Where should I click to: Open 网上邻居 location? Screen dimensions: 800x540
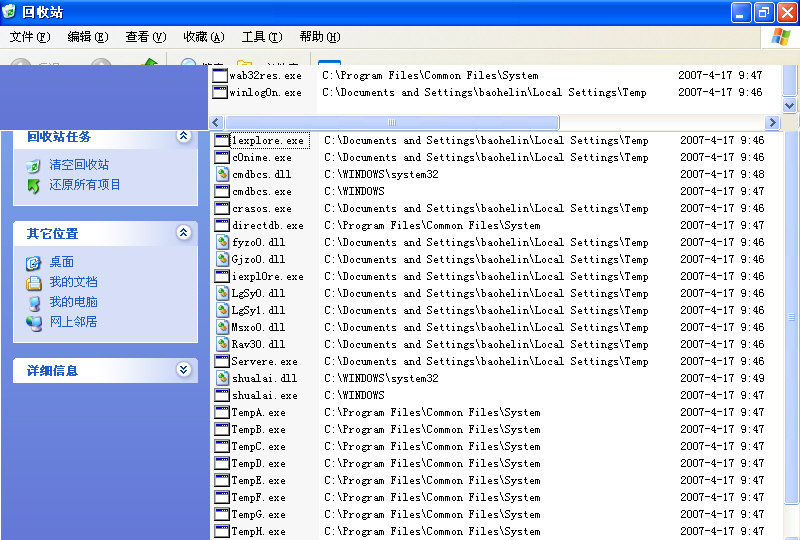[x=73, y=322]
